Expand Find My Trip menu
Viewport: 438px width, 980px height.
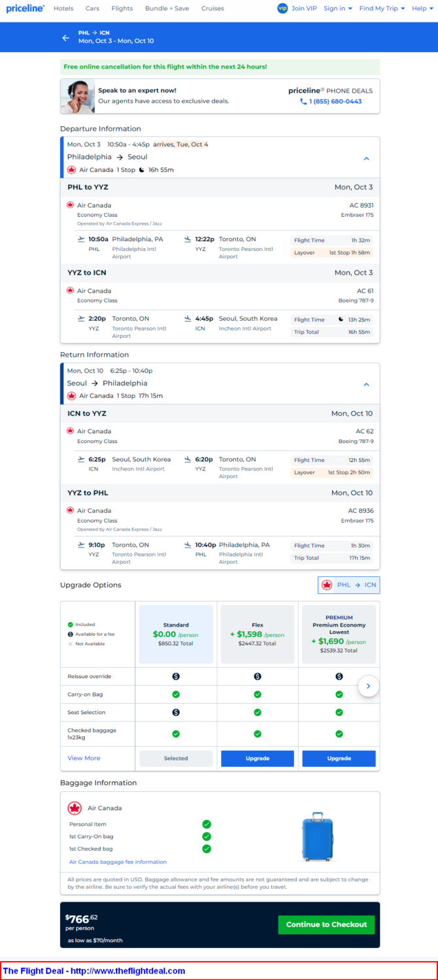pos(382,8)
